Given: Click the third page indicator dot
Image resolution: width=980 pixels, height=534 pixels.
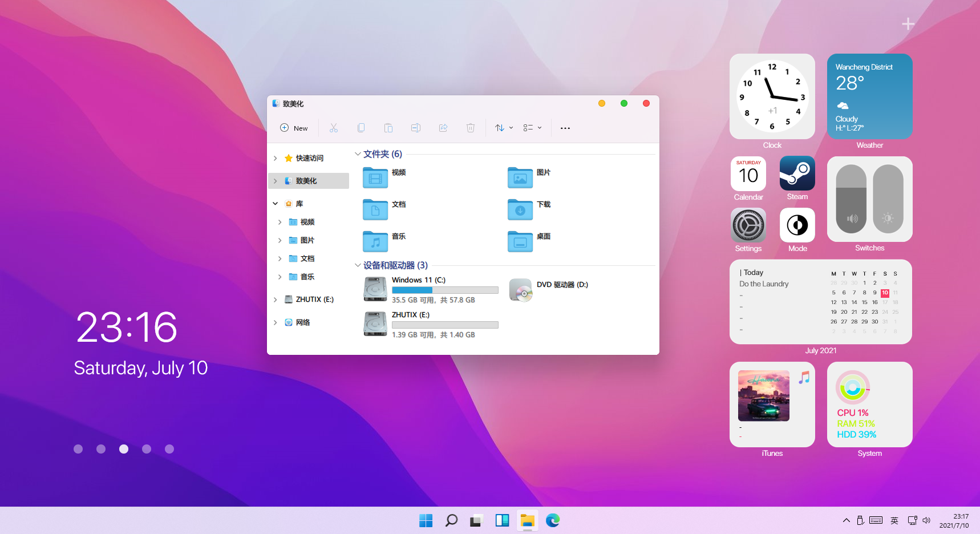Looking at the screenshot, I should [124, 449].
